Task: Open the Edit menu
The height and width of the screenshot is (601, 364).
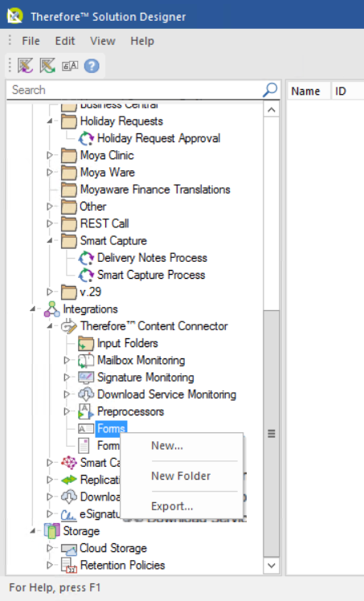Action: pyautogui.click(x=65, y=41)
